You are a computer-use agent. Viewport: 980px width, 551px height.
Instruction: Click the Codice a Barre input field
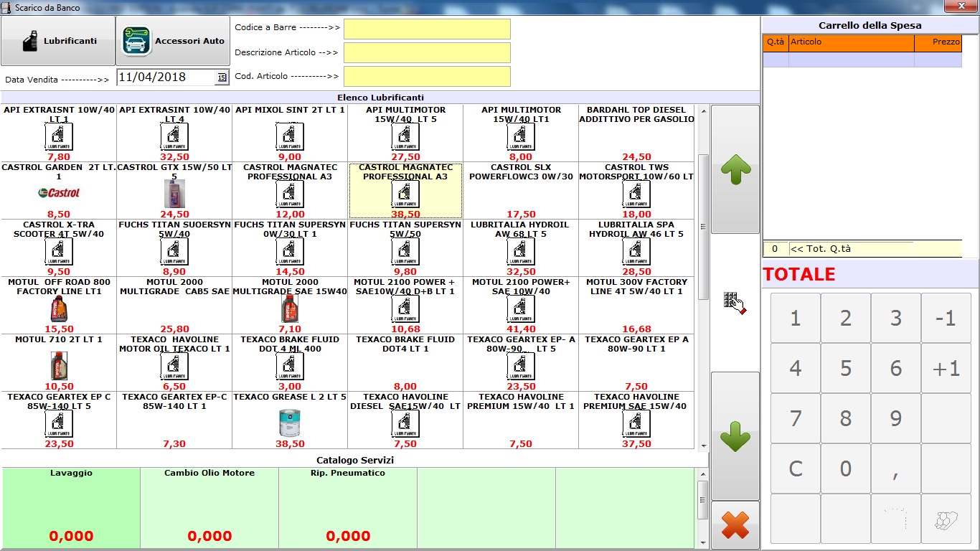pos(427,29)
